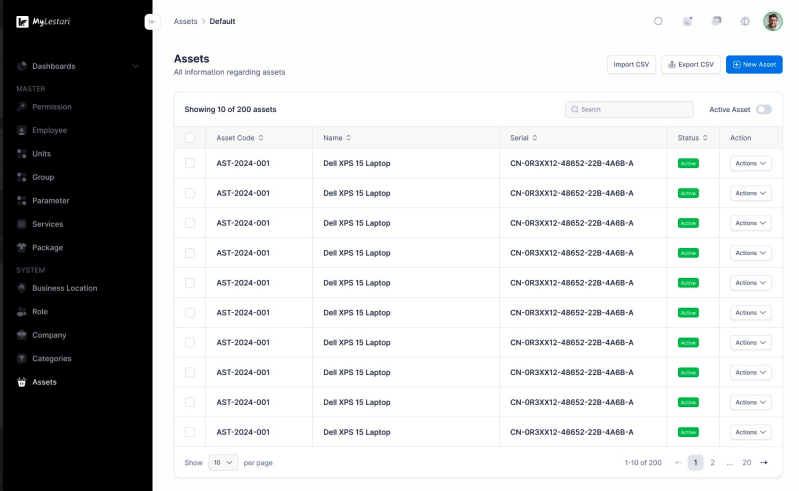The image size is (799, 491).
Task: Click the Default breadcrumb text
Action: (x=222, y=21)
